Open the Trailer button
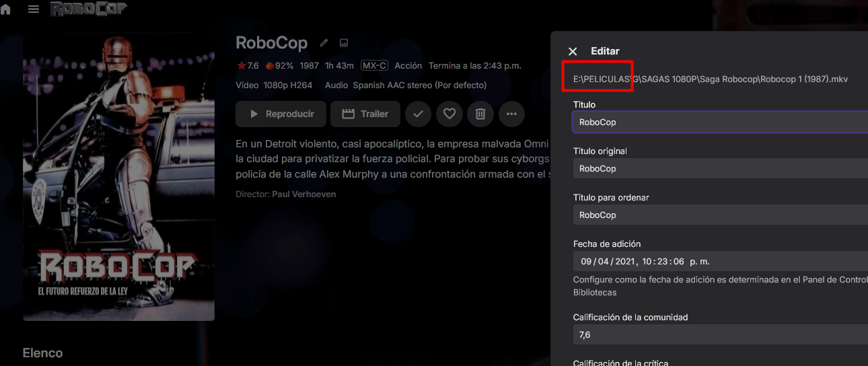Image resolution: width=868 pixels, height=366 pixels. pyautogui.click(x=365, y=114)
